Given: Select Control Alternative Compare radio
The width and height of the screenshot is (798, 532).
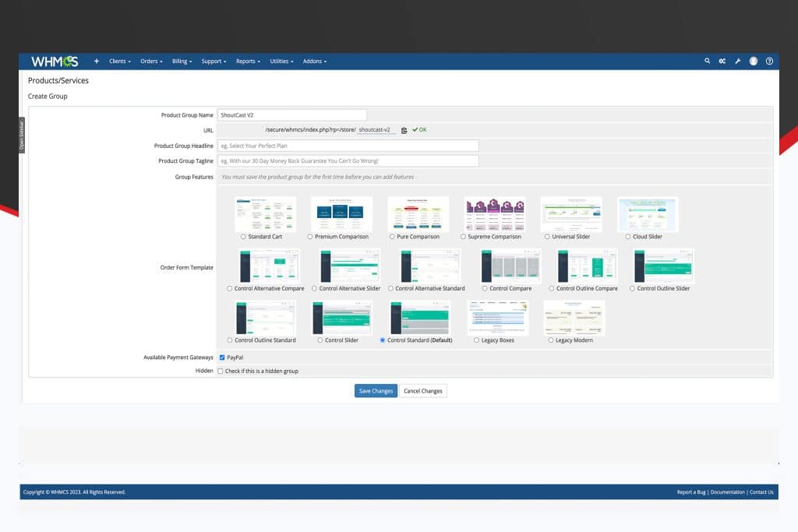Looking at the screenshot, I should 230,288.
